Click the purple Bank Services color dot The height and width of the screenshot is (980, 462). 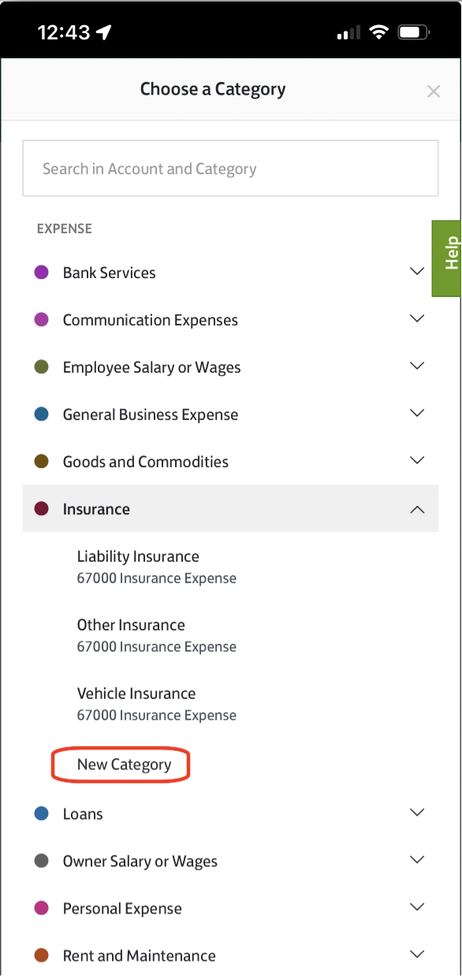(x=42, y=273)
